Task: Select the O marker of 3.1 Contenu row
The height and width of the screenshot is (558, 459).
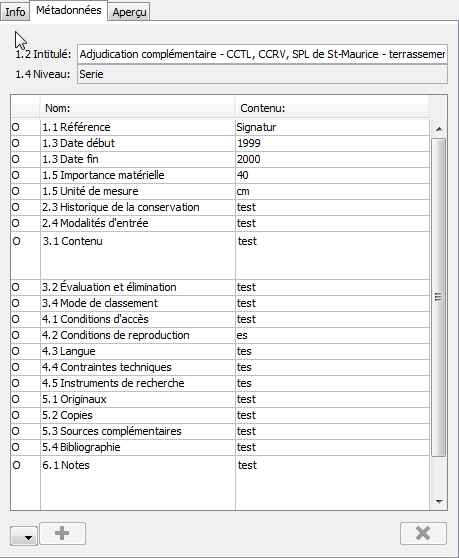Action: tap(16, 241)
